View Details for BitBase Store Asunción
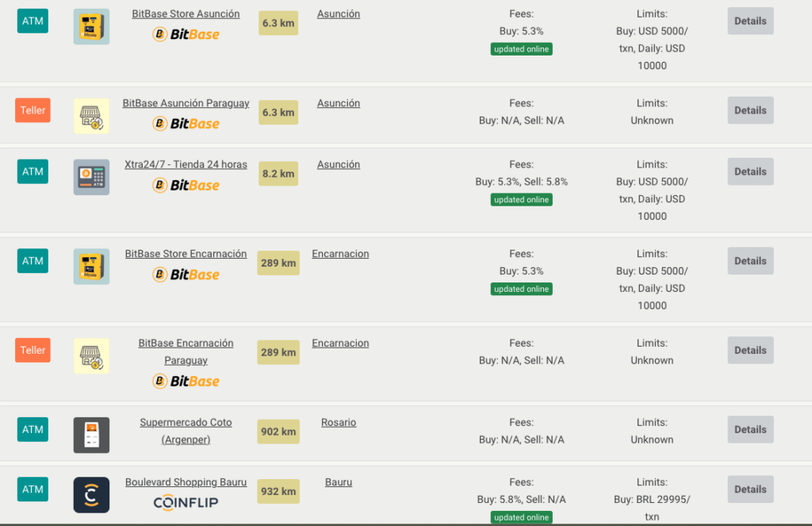This screenshot has width=812, height=526. click(750, 21)
